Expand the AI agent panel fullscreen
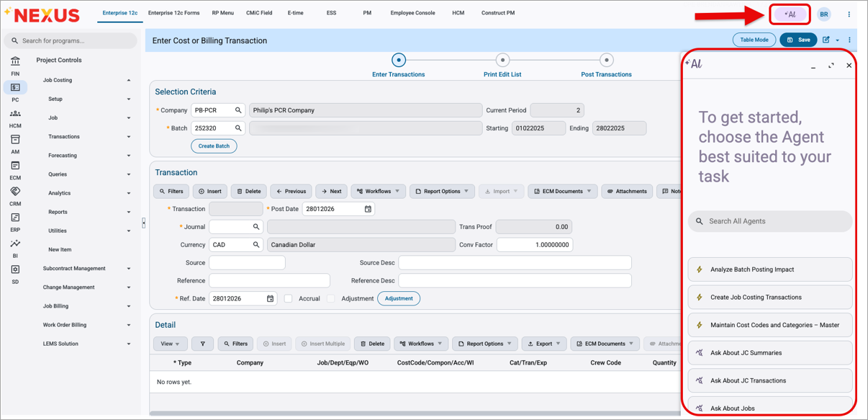 coord(831,66)
